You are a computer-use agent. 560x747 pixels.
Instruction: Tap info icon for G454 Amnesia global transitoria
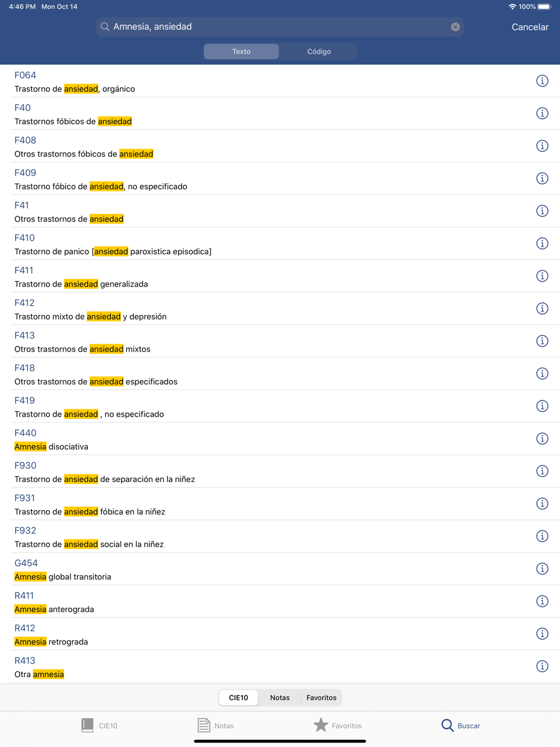click(542, 569)
